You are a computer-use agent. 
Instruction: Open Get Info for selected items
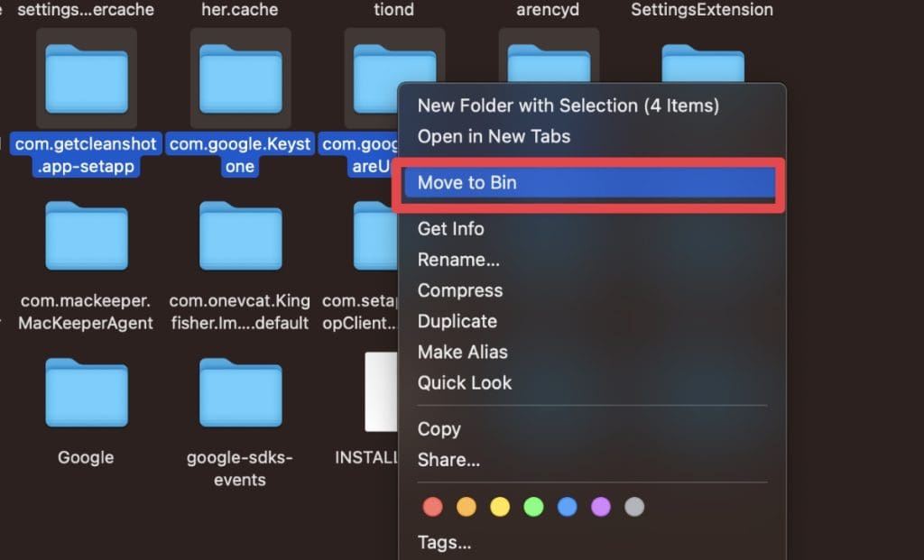coord(450,229)
